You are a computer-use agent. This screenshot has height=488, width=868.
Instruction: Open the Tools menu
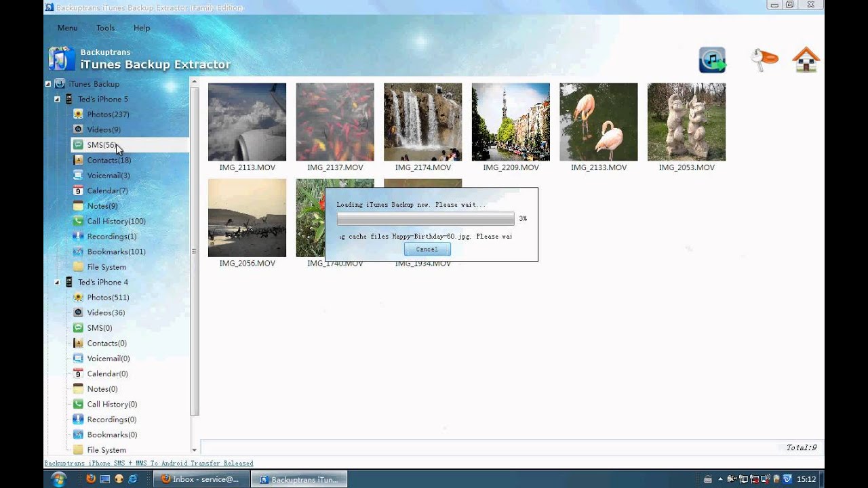pos(105,28)
